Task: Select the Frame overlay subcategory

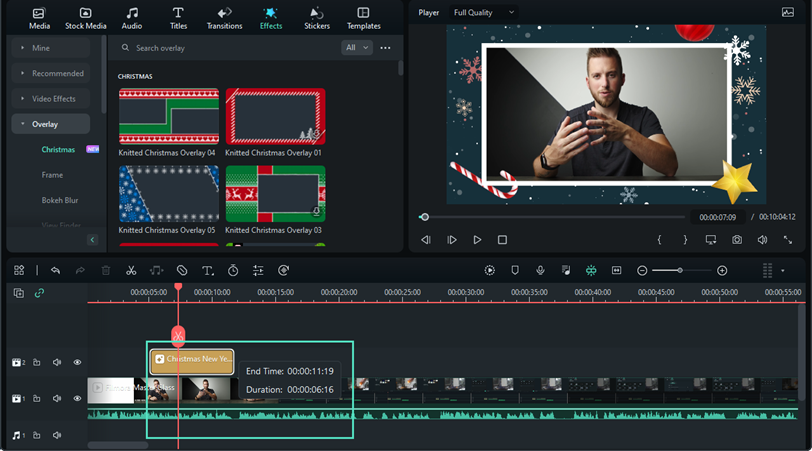Action: tap(52, 175)
